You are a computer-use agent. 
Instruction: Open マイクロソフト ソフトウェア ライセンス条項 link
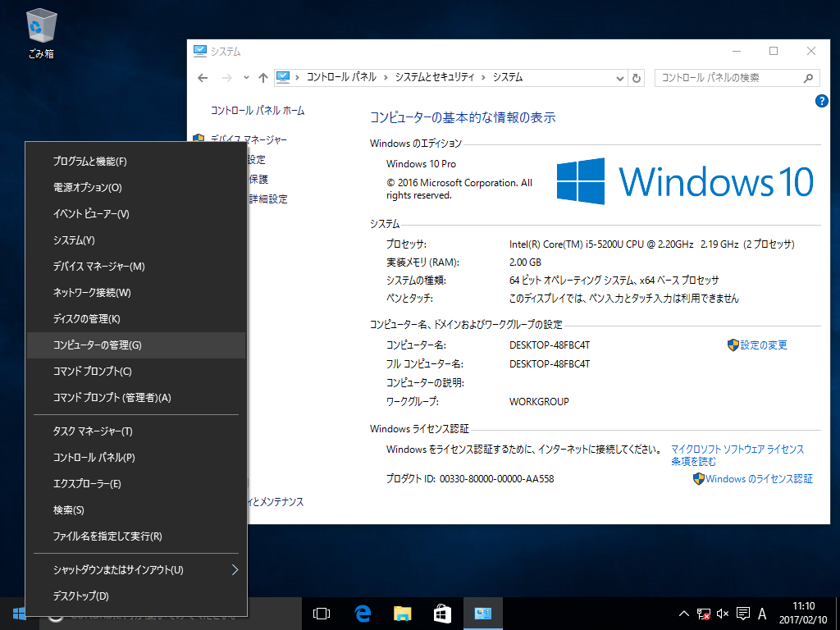point(737,454)
